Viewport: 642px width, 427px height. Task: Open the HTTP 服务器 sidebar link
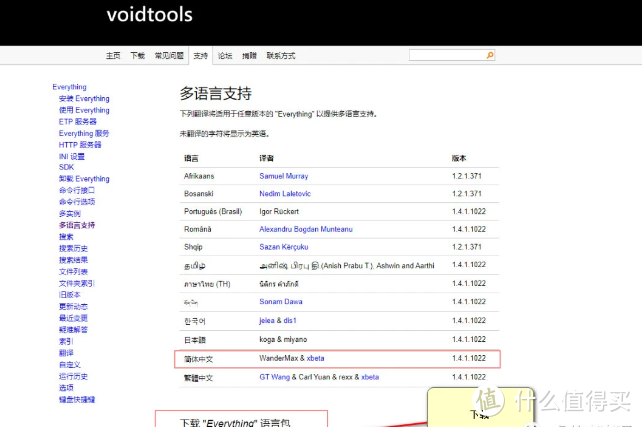[80, 145]
